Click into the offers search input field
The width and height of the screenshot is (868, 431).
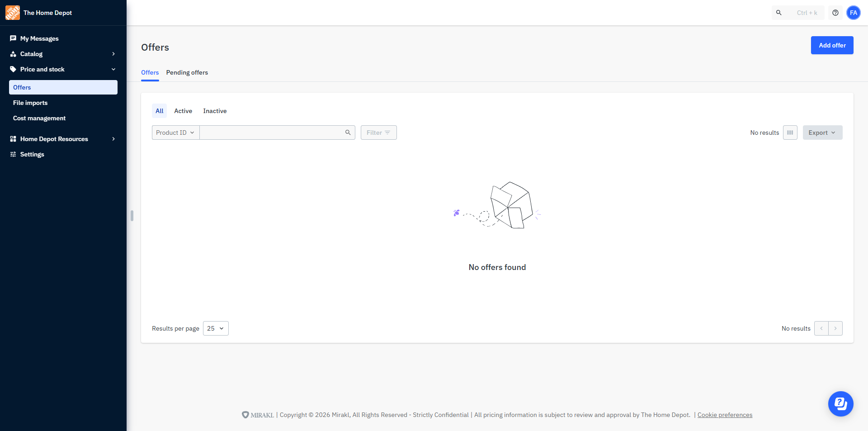(x=271, y=133)
